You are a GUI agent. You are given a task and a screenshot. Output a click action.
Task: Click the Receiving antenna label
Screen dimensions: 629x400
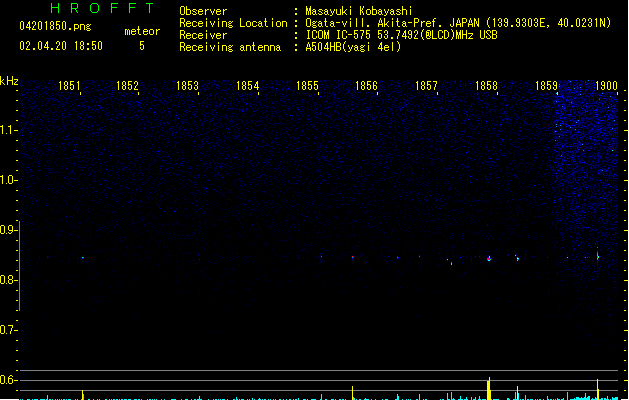pos(230,47)
